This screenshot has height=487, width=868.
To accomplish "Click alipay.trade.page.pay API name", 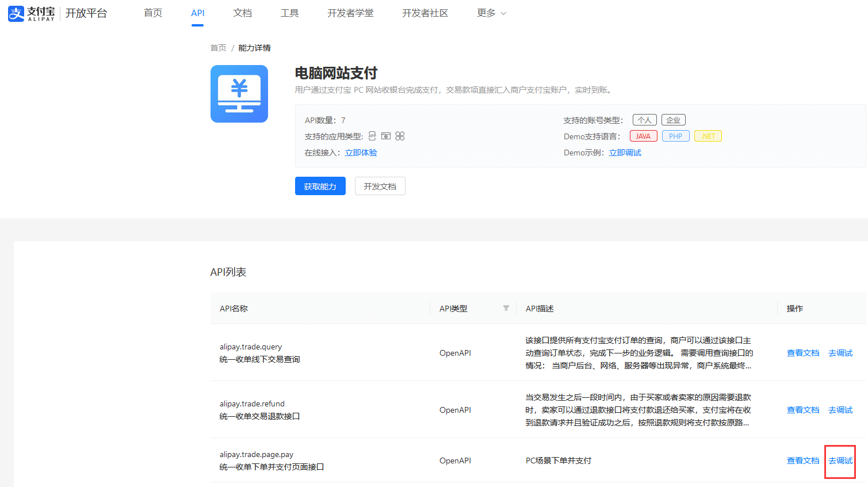I will [257, 454].
